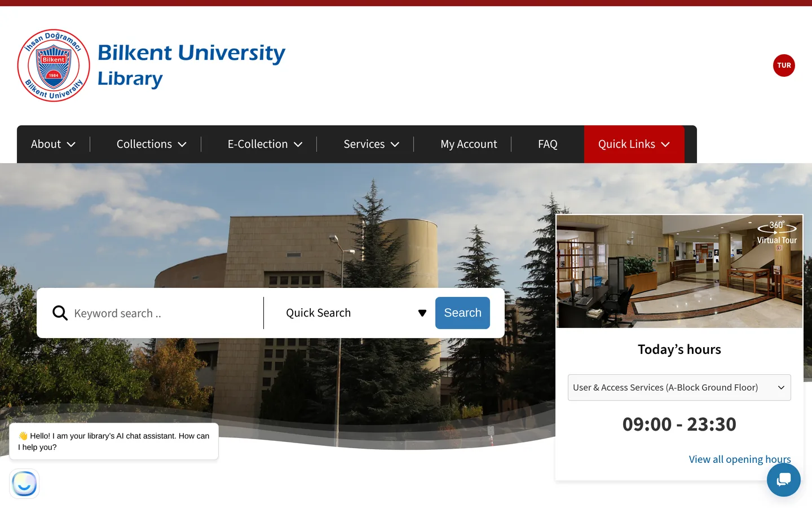This screenshot has height=508, width=812.
Task: Switch language with the TUR button
Action: click(784, 65)
